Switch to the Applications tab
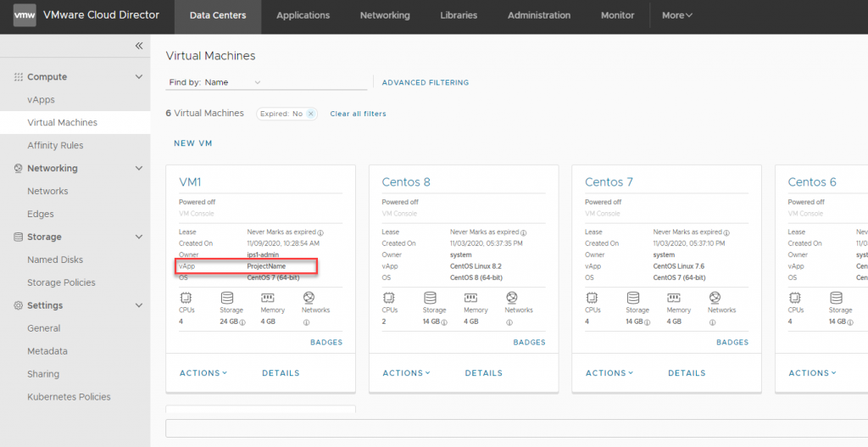 (303, 15)
